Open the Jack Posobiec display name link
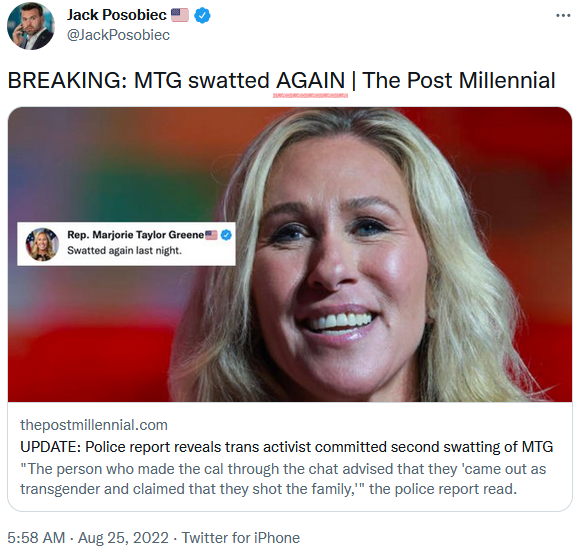 point(117,15)
